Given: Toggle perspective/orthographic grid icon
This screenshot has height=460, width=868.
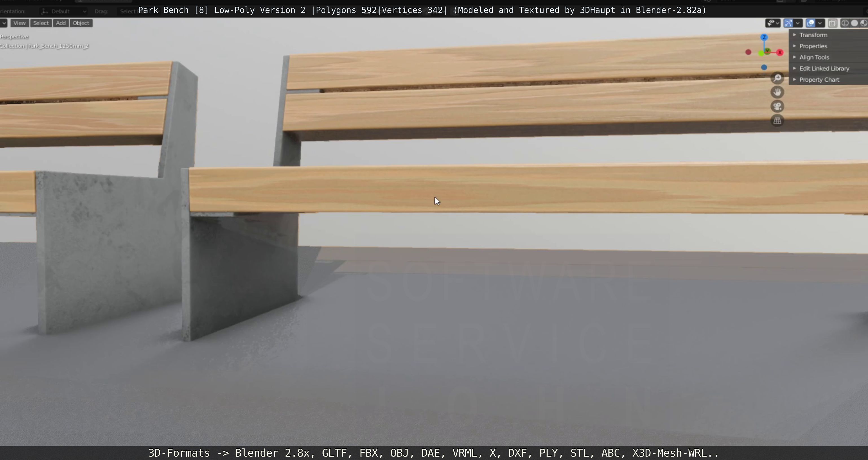Looking at the screenshot, I should click(777, 121).
